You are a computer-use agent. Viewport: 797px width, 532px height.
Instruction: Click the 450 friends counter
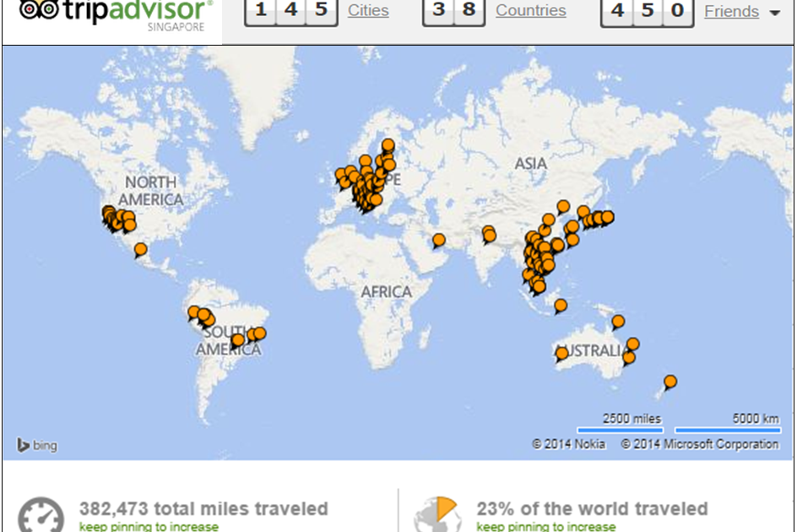tap(648, 11)
